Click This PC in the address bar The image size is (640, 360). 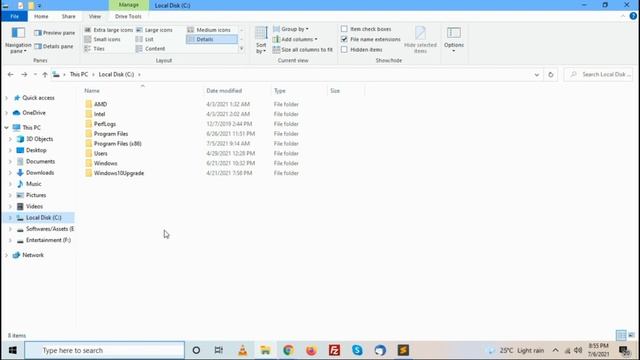coord(79,74)
